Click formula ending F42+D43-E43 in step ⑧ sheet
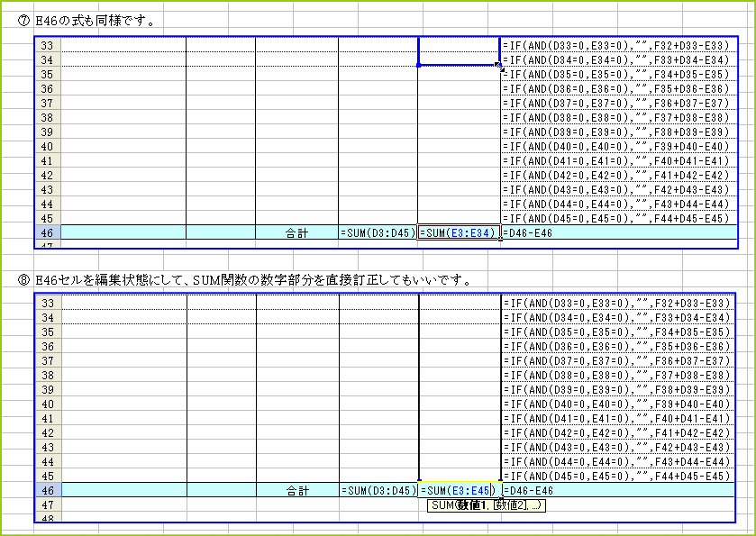The height and width of the screenshot is (536, 756). [619, 448]
